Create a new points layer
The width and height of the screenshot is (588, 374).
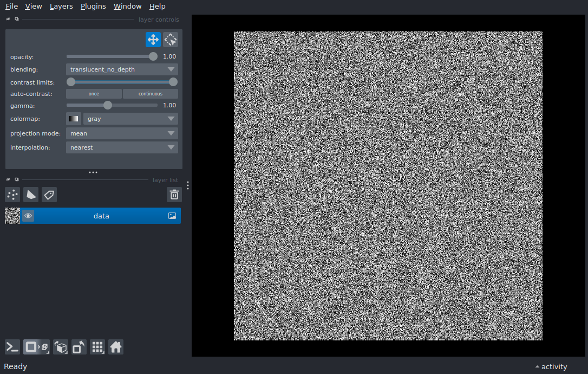point(12,195)
